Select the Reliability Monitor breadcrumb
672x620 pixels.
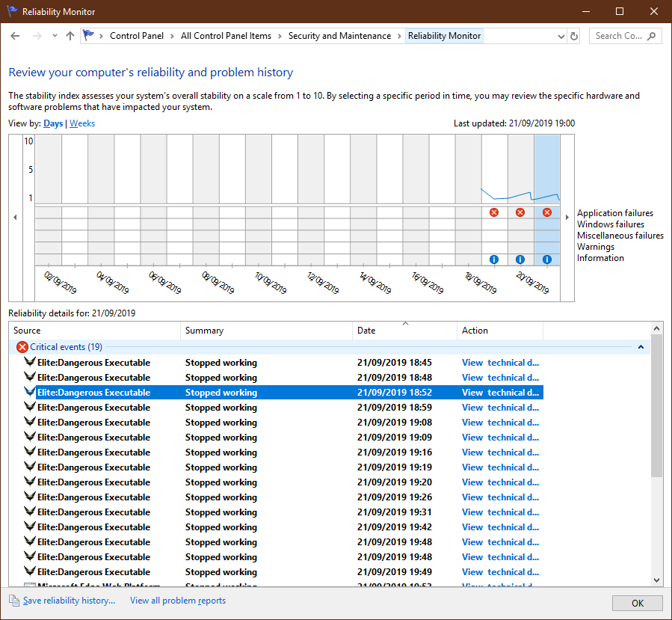click(444, 36)
